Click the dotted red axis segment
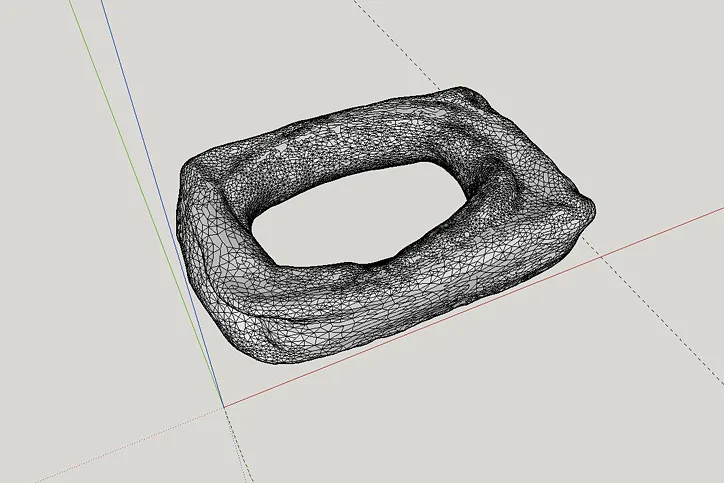 129,445
